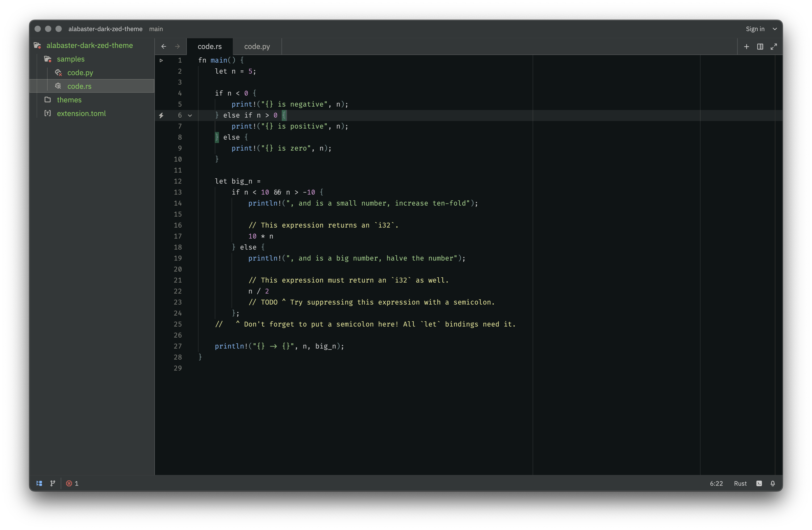Image resolution: width=812 pixels, height=530 pixels.
Task: Click the Rust language selector
Action: tap(740, 483)
